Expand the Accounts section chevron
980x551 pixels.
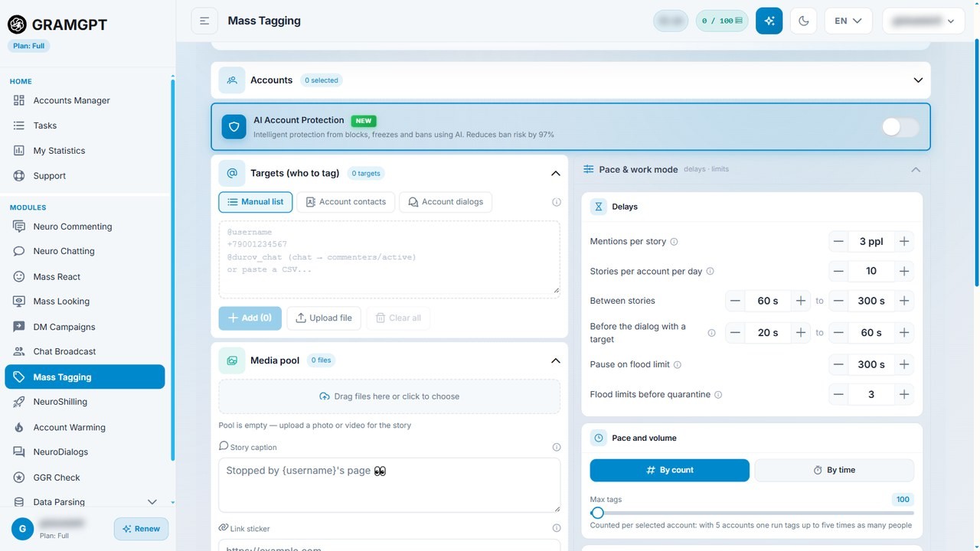(919, 80)
